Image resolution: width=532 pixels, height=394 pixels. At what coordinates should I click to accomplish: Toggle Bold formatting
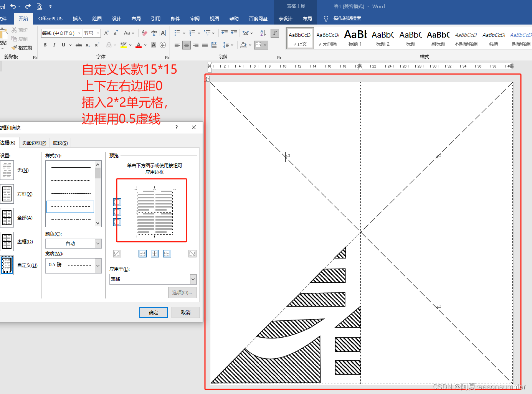click(45, 45)
